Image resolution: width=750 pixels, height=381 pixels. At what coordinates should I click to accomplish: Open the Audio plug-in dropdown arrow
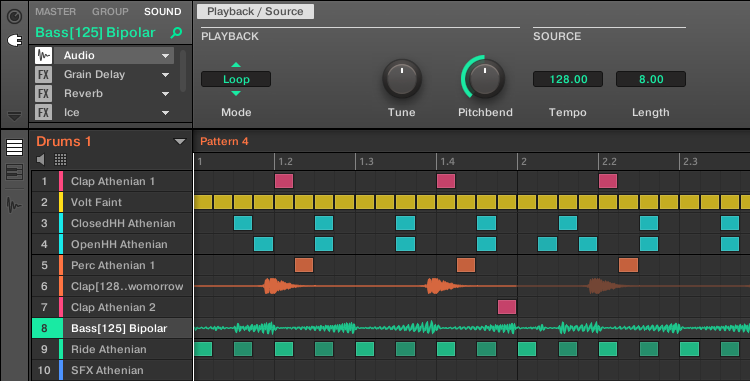165,56
